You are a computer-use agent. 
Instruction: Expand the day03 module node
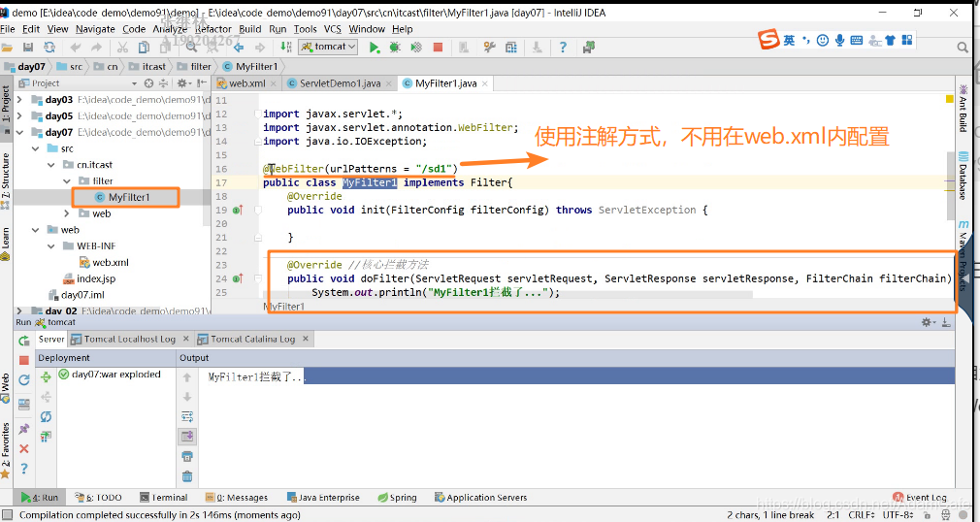pyautogui.click(x=19, y=99)
